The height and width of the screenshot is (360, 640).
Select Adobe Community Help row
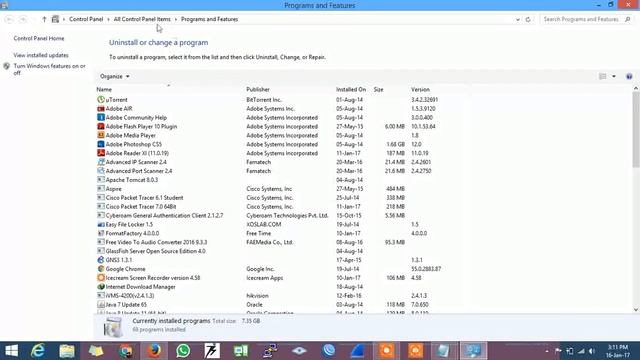click(282, 118)
